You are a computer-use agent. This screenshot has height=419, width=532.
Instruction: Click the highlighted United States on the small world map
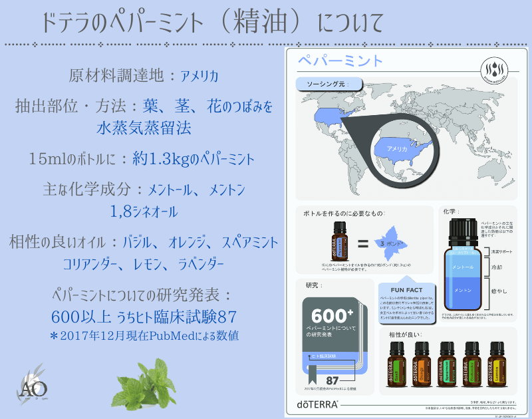329,117
